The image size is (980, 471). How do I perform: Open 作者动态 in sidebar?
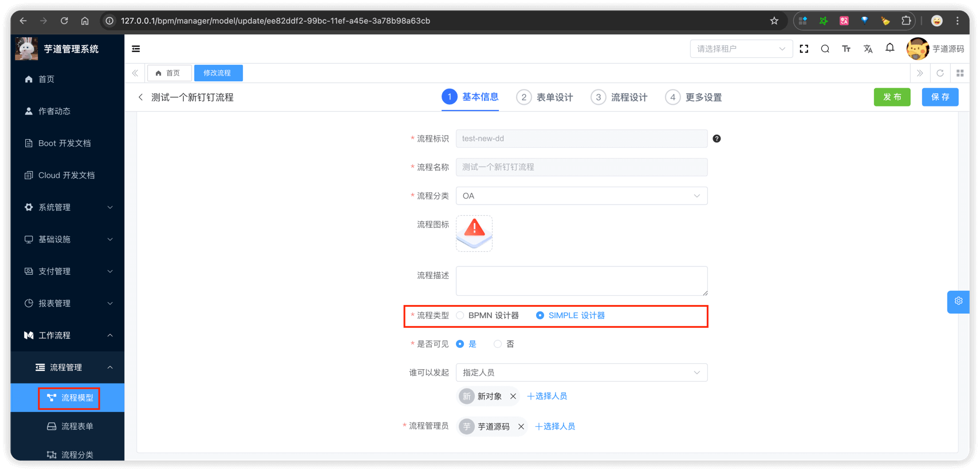click(68, 111)
